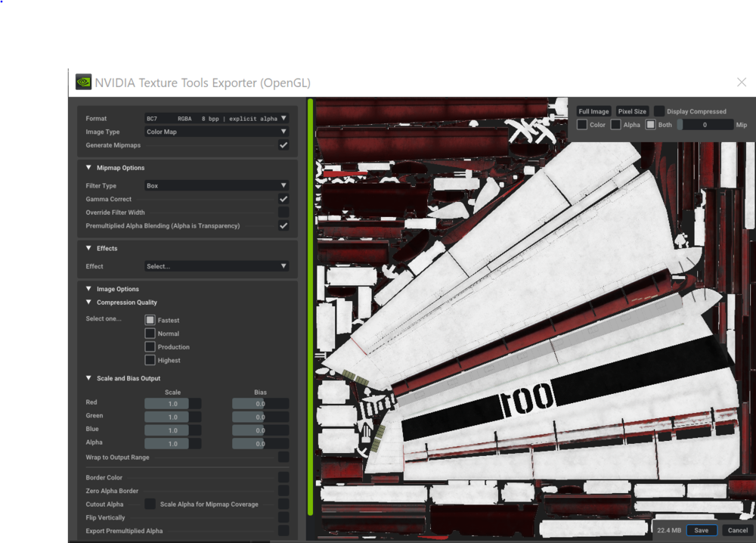Click the Blue bias value field

point(260,430)
